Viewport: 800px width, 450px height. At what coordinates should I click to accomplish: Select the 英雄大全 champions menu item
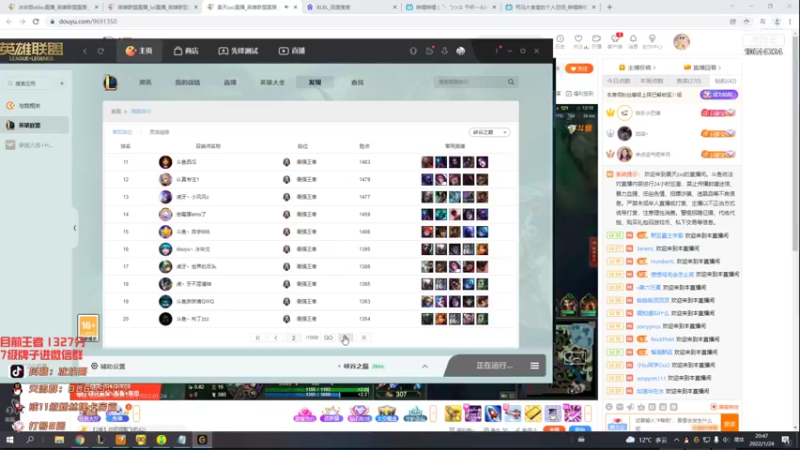[x=272, y=82]
